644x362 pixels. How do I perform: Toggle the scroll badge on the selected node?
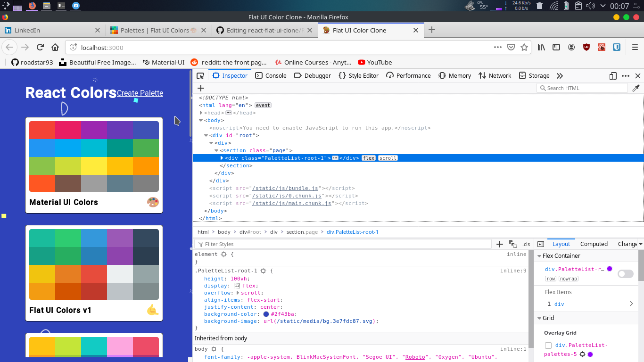point(388,158)
